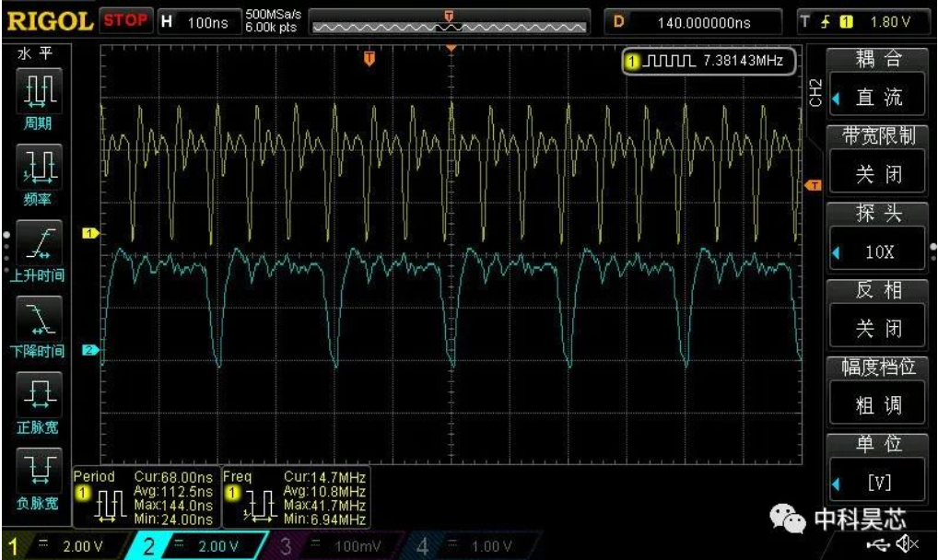Viewport: 938px width, 560px height.
Task: Click the Freq measurement result box
Action: pyautogui.click(x=296, y=497)
